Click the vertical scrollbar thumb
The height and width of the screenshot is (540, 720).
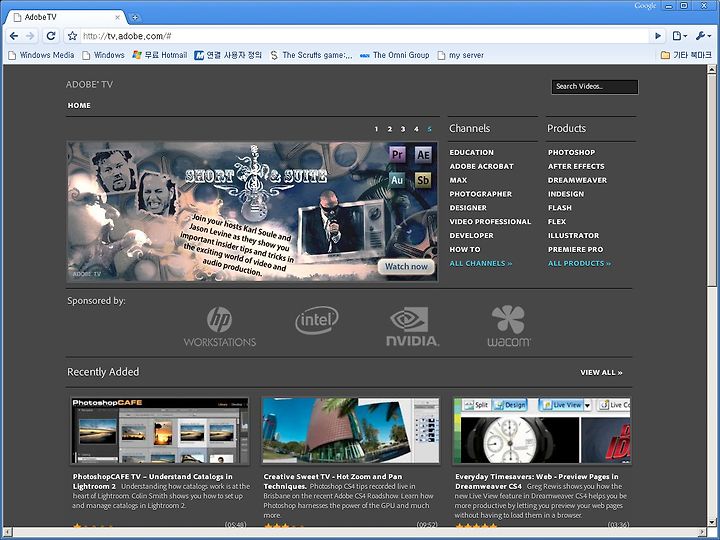pyautogui.click(x=711, y=180)
